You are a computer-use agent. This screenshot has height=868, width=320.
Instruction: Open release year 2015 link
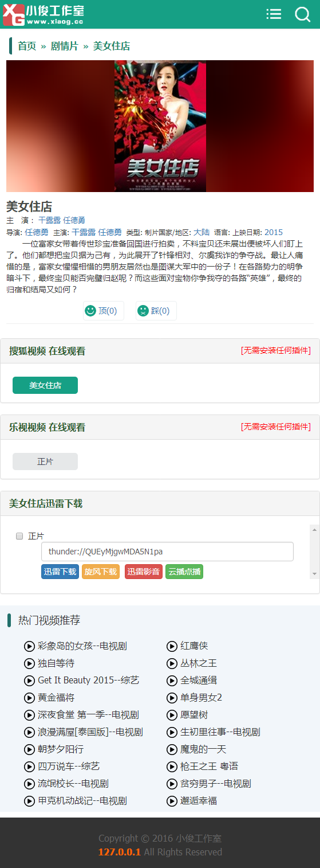[x=274, y=232]
